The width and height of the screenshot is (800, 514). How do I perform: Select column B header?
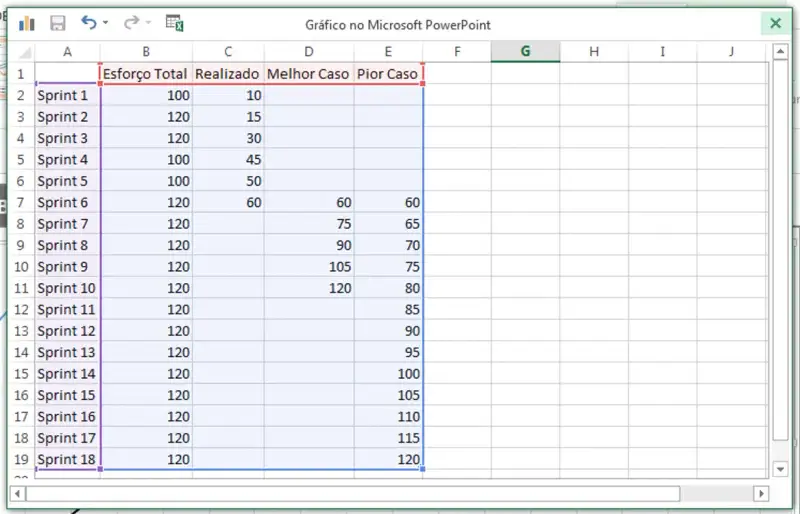[x=146, y=52]
